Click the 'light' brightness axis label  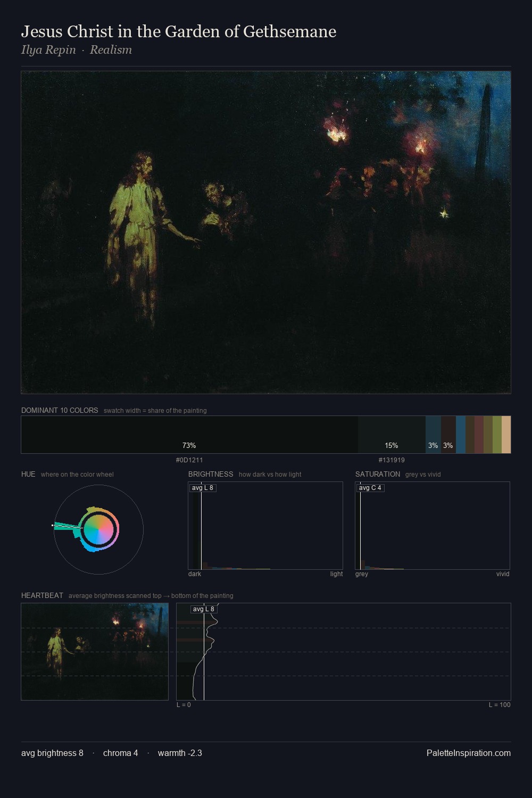coord(336,574)
